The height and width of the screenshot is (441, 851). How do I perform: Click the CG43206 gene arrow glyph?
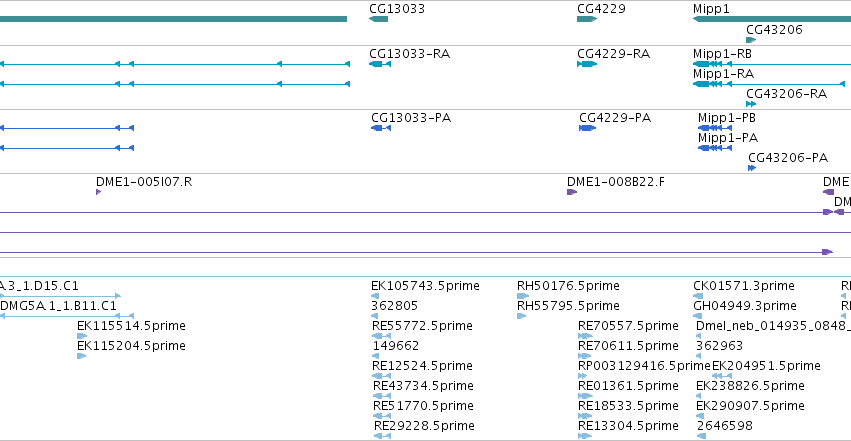751,40
